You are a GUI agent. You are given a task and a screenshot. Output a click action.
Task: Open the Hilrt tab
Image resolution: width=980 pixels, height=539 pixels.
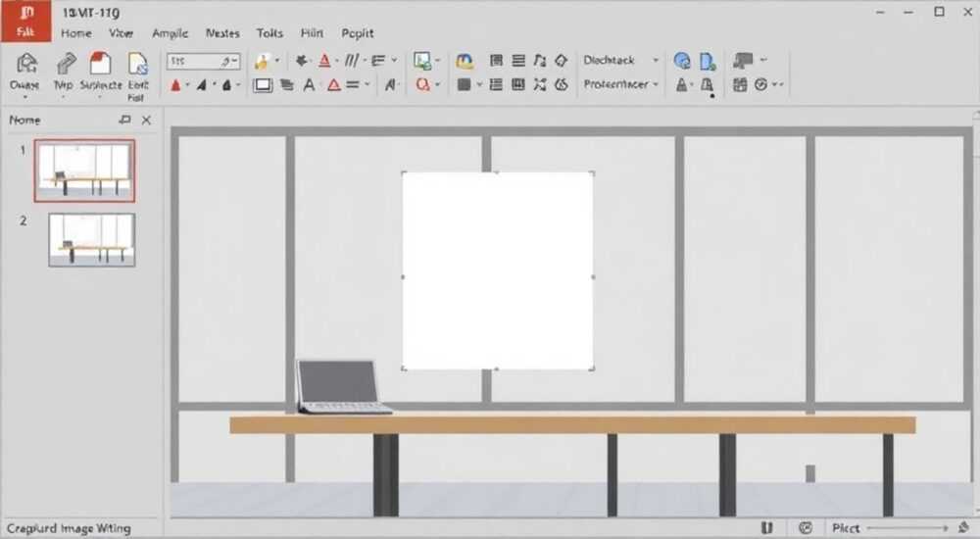pyautogui.click(x=312, y=33)
